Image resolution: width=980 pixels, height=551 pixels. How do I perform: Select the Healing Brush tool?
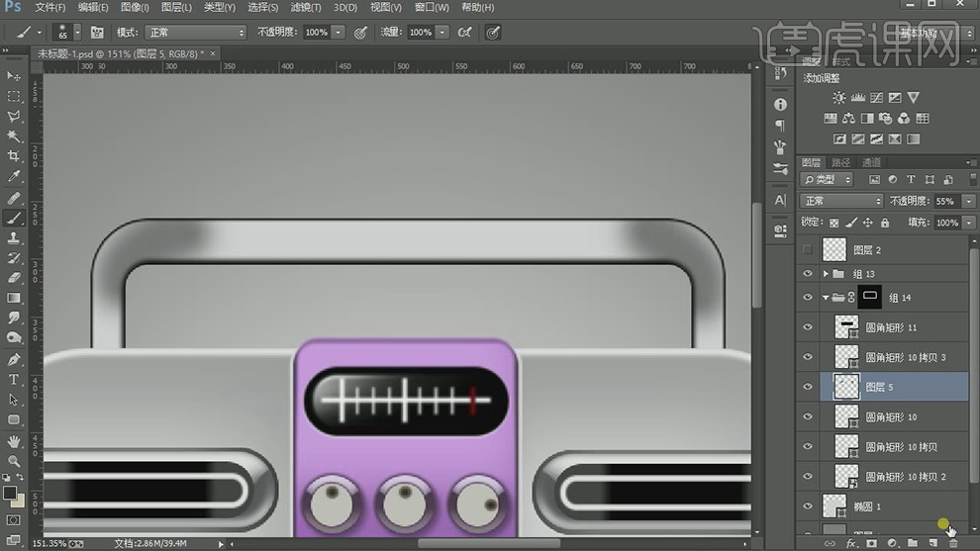point(13,198)
